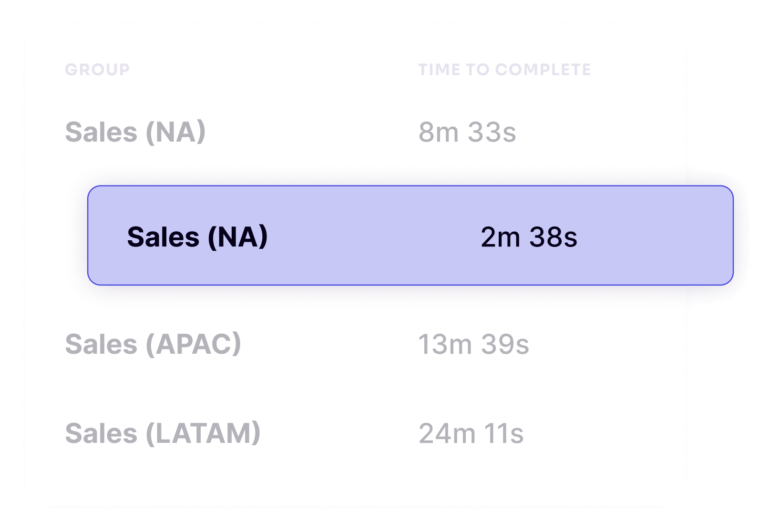Click the highlighted Sales (NA) label text
Screen dimensions: 759x532
point(197,237)
